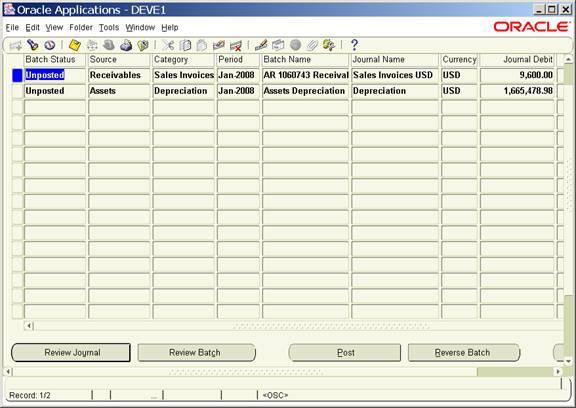Click the Delete Record red X icon

point(235,46)
